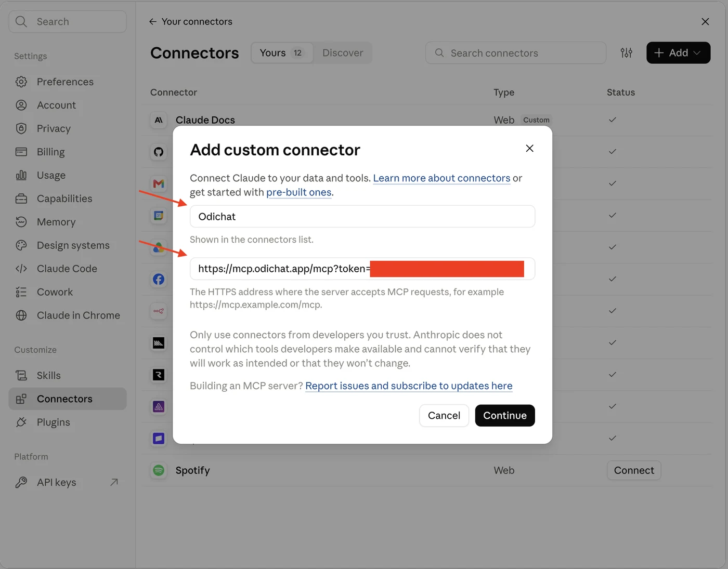This screenshot has width=728, height=569.
Task: Click the Claude Code brackets icon
Action: 21,269
